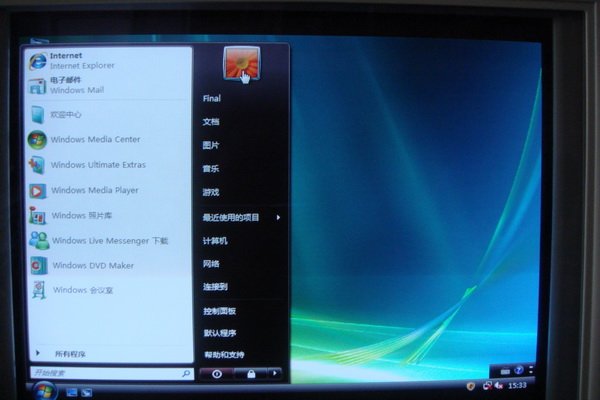Open Windows 照片库 photo gallery
The width and height of the screenshot is (600, 400).
(x=109, y=216)
